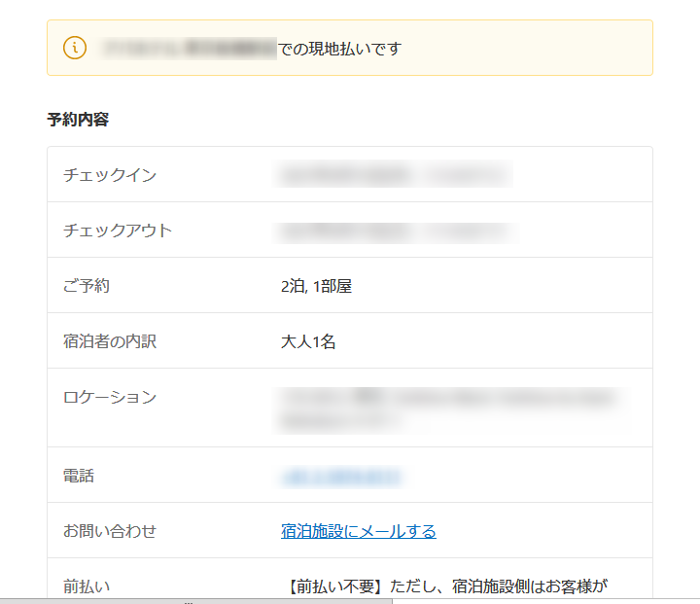Click the 宿泊者の内訳 label
Image resolution: width=700 pixels, height=604 pixels.
coord(110,341)
